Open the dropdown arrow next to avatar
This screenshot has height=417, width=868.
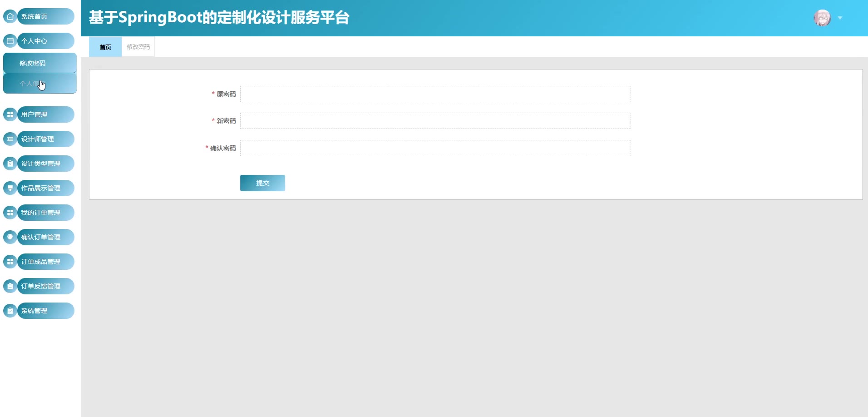(840, 18)
